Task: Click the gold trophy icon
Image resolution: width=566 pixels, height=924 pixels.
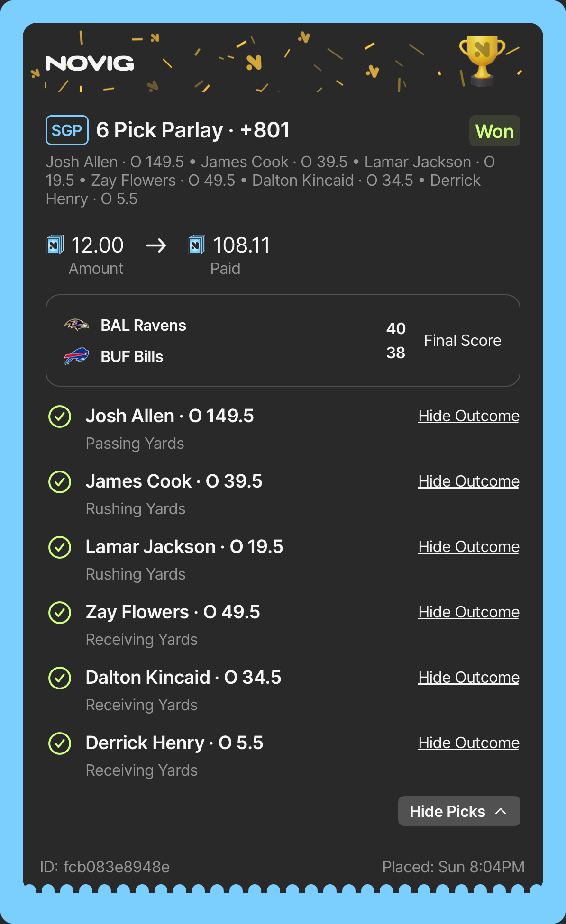Action: click(x=482, y=60)
